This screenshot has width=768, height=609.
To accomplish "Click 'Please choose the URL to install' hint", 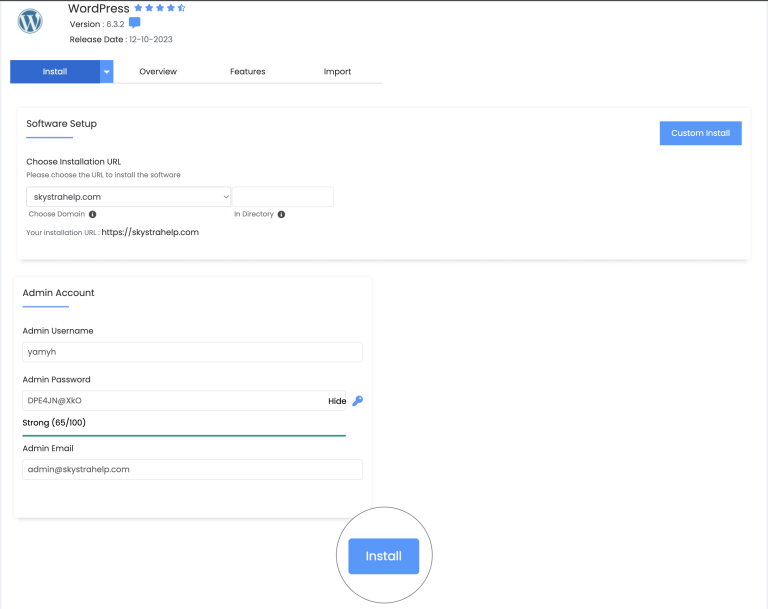I will tap(103, 174).
